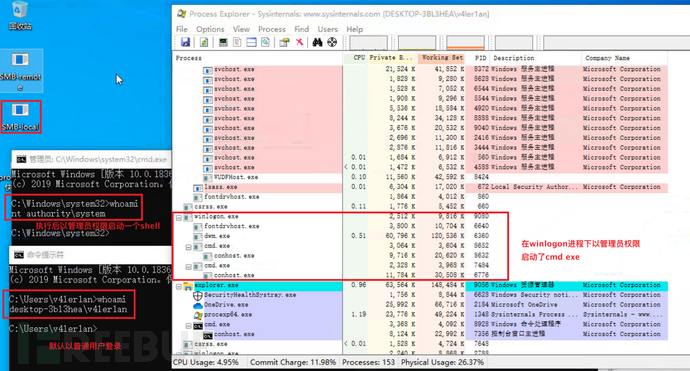Open the olive-lined second mini graph in toolbar
The height and width of the screenshot is (371, 690).
(x=417, y=43)
